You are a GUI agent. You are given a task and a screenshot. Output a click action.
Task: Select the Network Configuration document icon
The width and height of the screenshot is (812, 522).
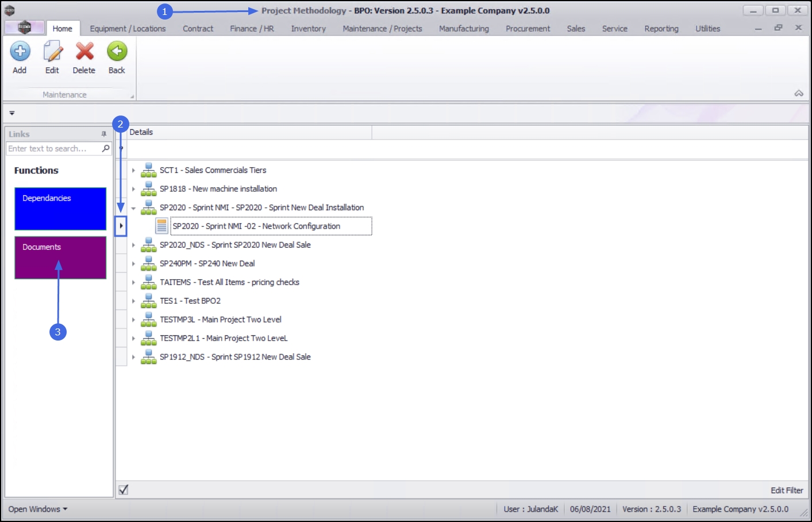162,226
